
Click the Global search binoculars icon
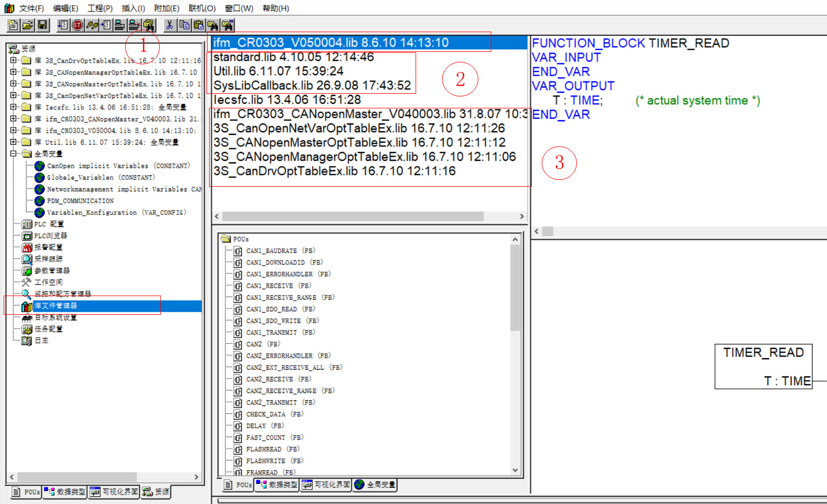click(x=149, y=25)
